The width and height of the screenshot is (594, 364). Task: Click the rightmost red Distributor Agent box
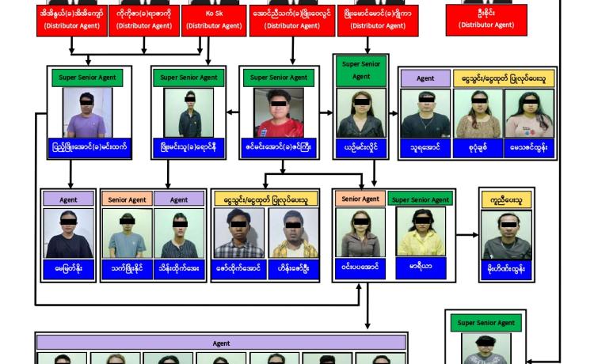(485, 20)
